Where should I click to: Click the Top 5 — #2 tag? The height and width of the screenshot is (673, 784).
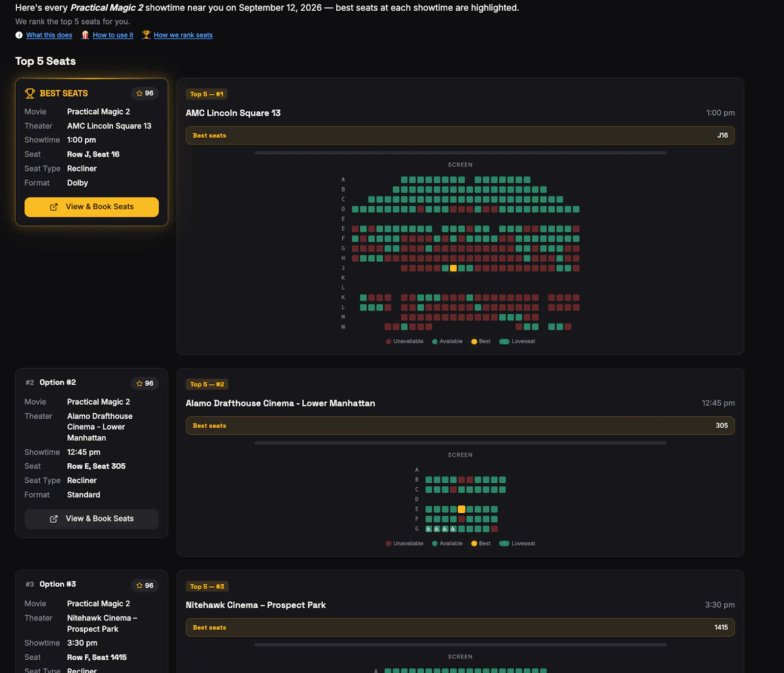click(207, 384)
